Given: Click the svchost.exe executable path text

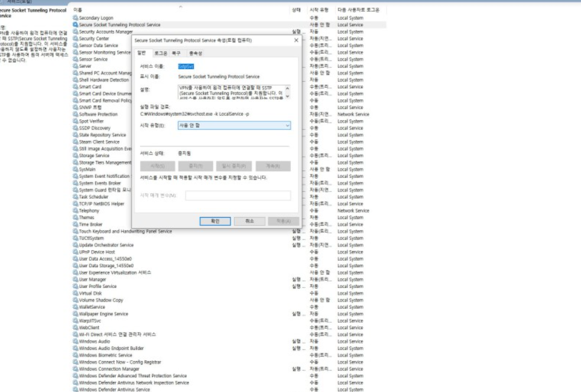Looking at the screenshot, I should click(x=194, y=114).
